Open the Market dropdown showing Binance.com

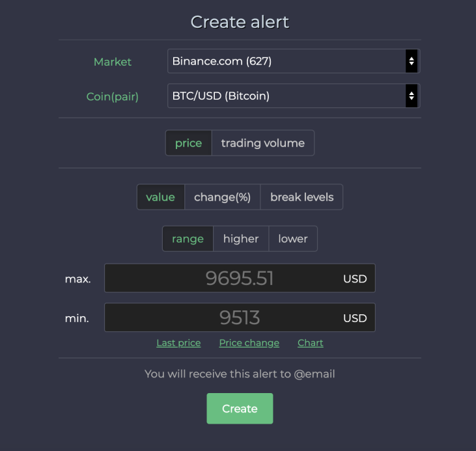pos(294,61)
